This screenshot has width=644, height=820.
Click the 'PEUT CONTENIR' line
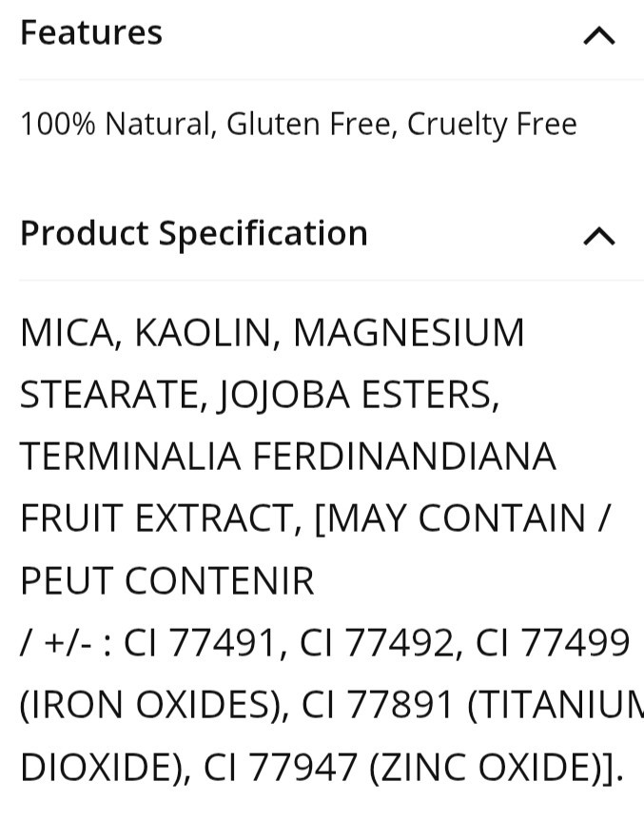pyautogui.click(x=166, y=580)
